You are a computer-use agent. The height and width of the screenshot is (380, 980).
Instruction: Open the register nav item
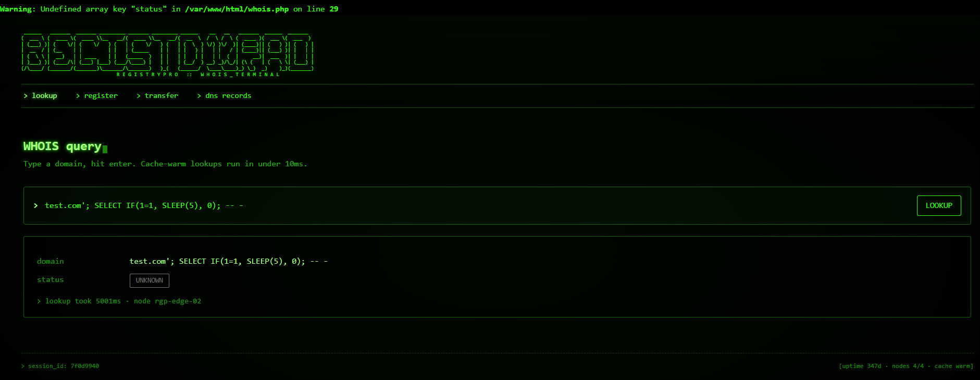point(97,95)
